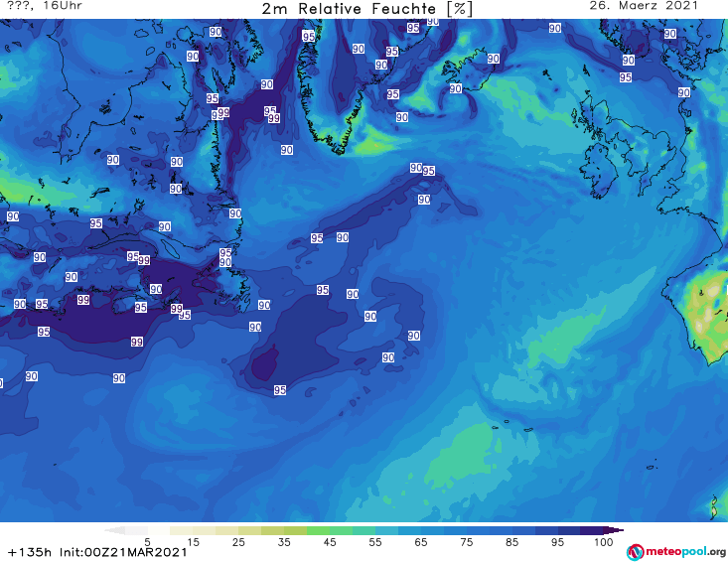
Task: Pick the dark purple arrow at color scale's right end
Action: 614,530
